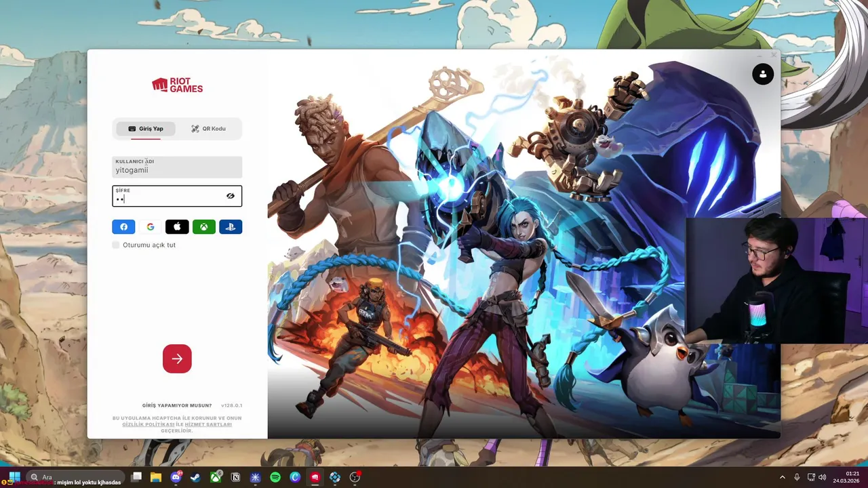The height and width of the screenshot is (488, 868).
Task: Close the Riot Client window
Action: tap(774, 56)
